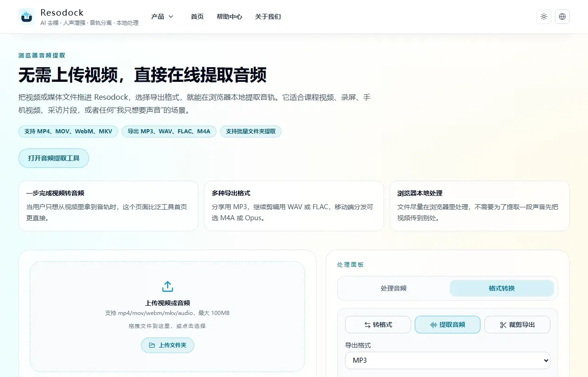The width and height of the screenshot is (588, 377).
Task: Click the scissors icon on 裁剪导出
Action: (x=503, y=325)
